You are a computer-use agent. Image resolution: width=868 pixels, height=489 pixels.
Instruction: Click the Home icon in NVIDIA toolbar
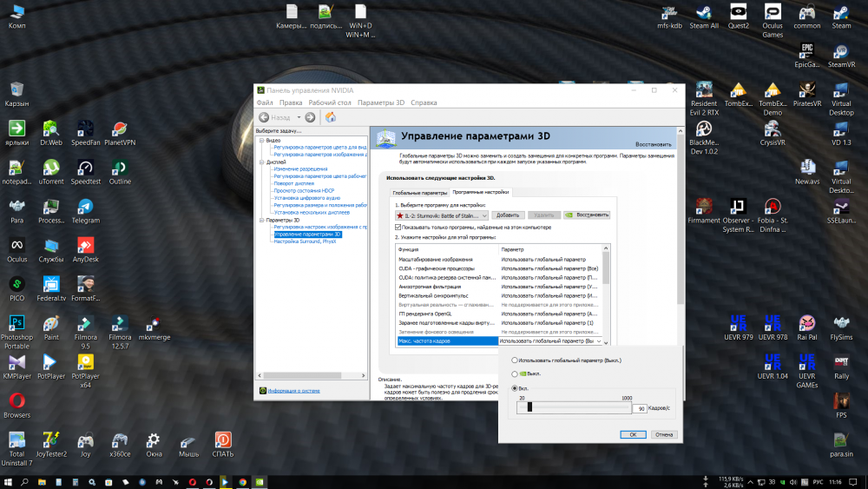coord(331,117)
